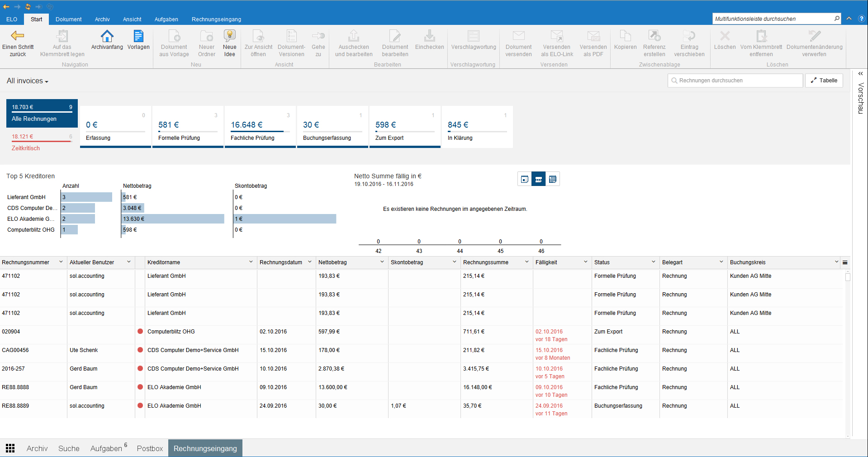Screen dimensions: 868x457
Task: Open the app grid launcher icon
Action: point(10,448)
